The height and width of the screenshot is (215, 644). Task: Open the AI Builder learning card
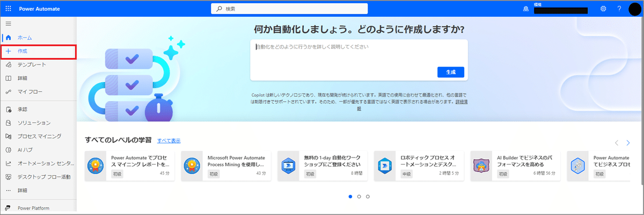pos(515,166)
